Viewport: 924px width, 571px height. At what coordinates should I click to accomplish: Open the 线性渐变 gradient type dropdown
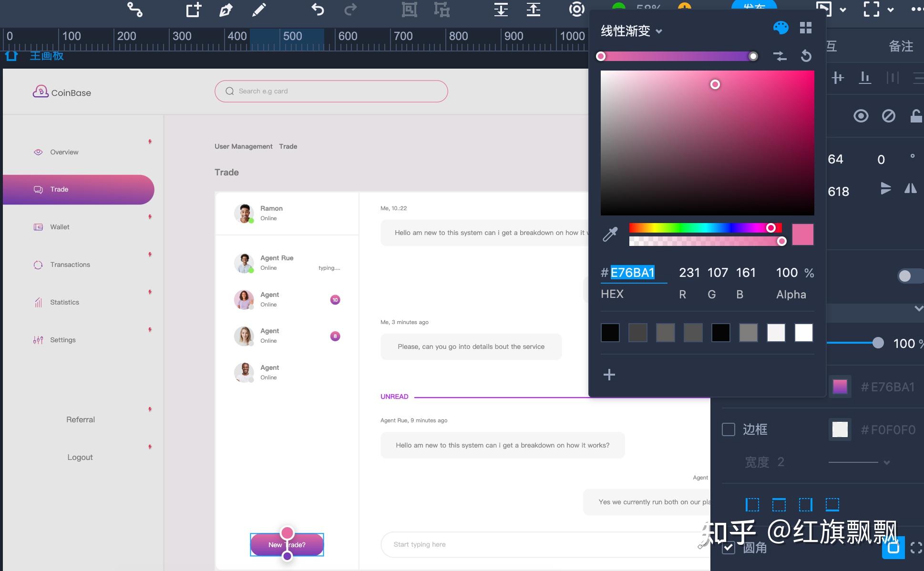pos(632,31)
